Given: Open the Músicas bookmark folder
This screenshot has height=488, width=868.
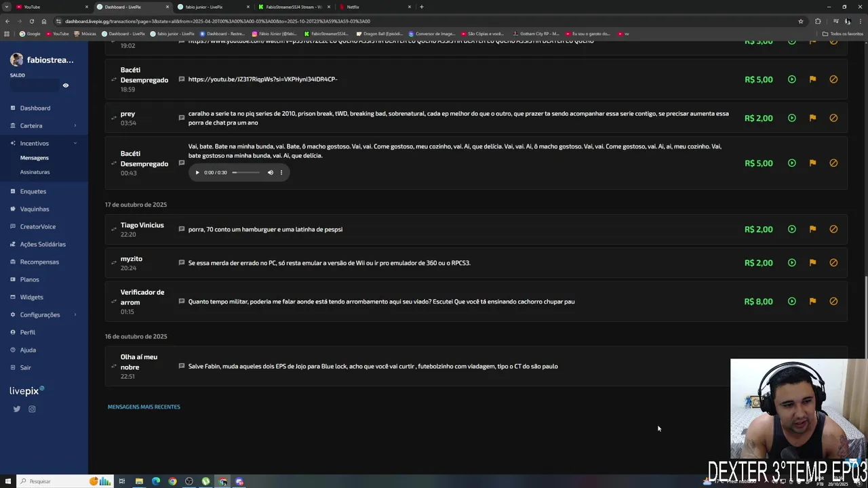Looking at the screenshot, I should [x=85, y=33].
